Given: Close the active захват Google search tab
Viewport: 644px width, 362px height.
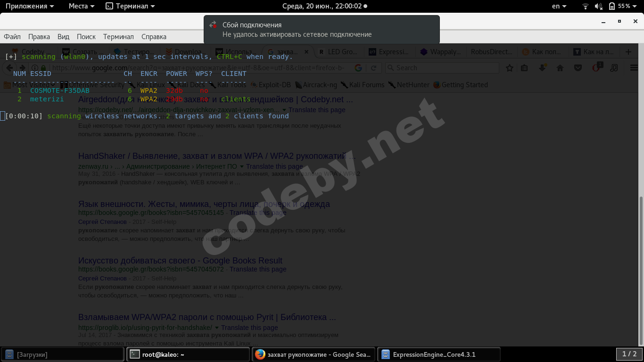Looking at the screenshot, I should (x=306, y=52).
